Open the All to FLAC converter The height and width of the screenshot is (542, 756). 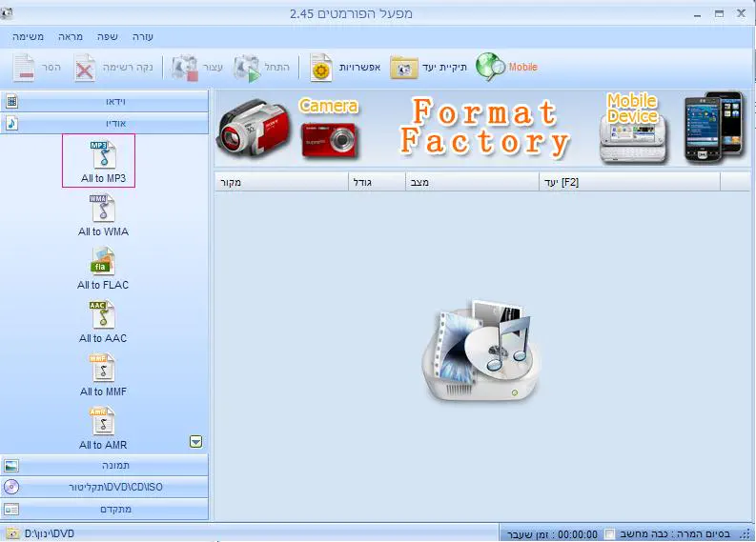(103, 267)
